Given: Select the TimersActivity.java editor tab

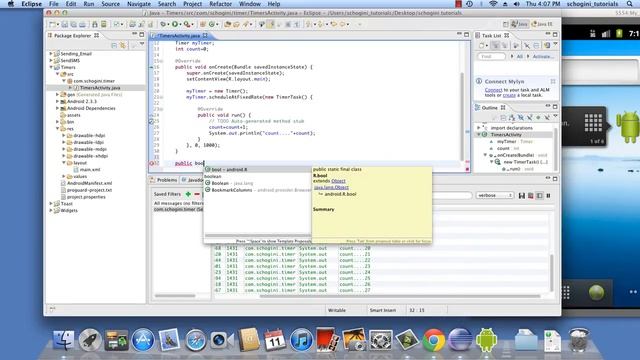Looking at the screenshot, I should tap(179, 36).
